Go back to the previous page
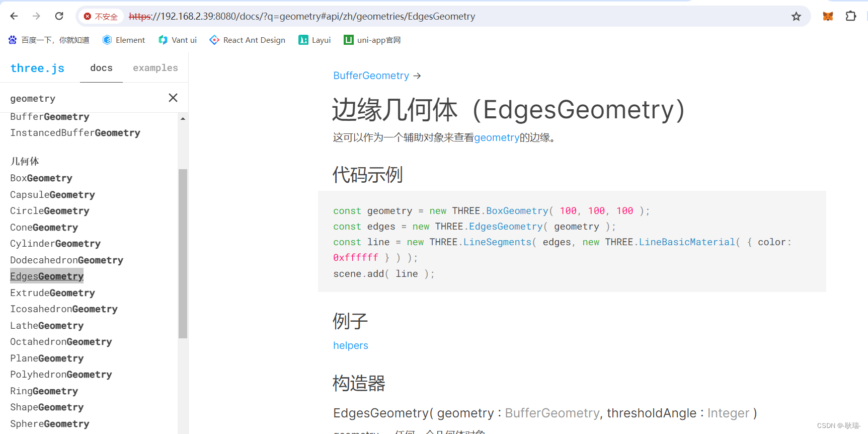Viewport: 868px width, 434px height. coord(14,16)
